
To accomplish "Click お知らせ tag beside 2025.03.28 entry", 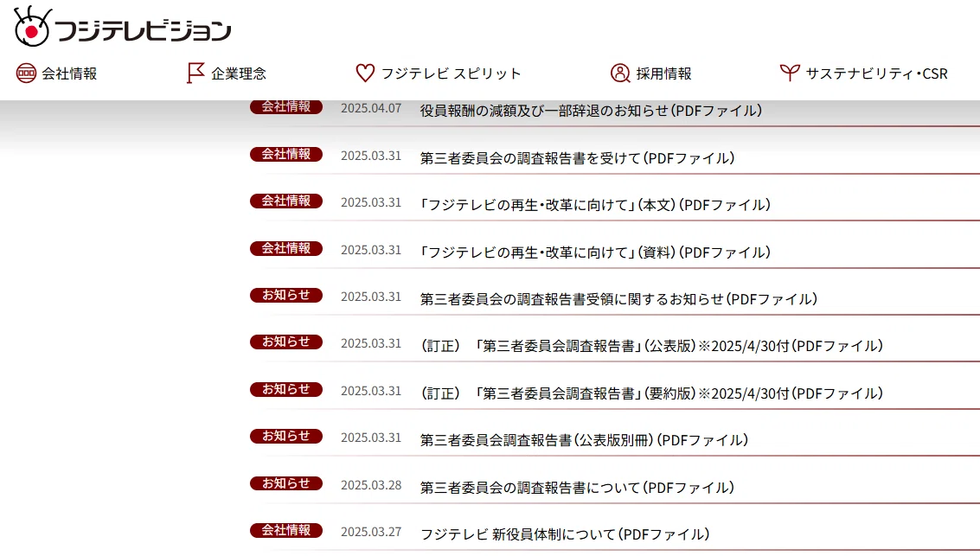I will 286,483.
